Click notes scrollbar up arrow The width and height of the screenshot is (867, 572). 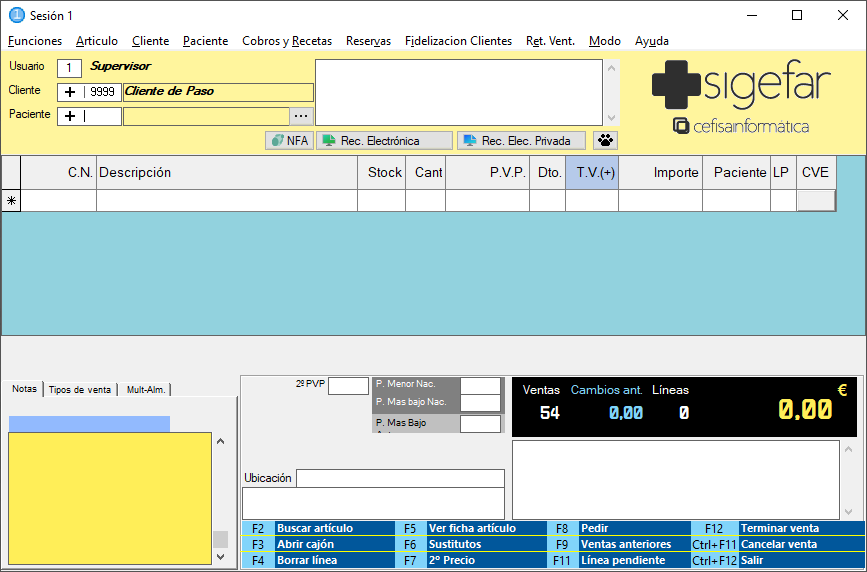click(x=221, y=441)
